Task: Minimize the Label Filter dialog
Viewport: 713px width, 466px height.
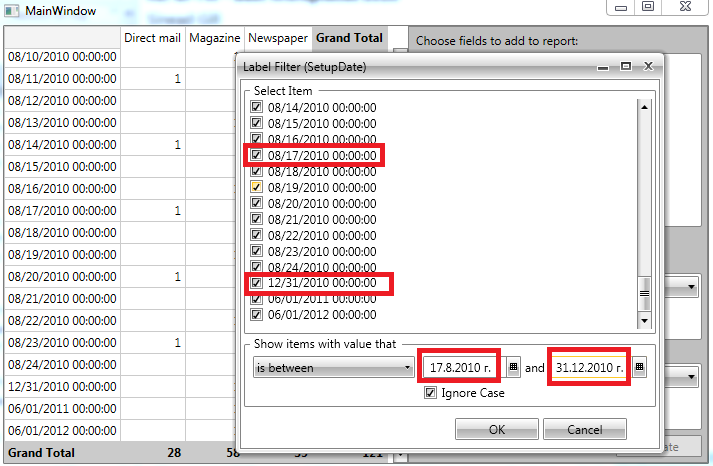Action: (603, 67)
